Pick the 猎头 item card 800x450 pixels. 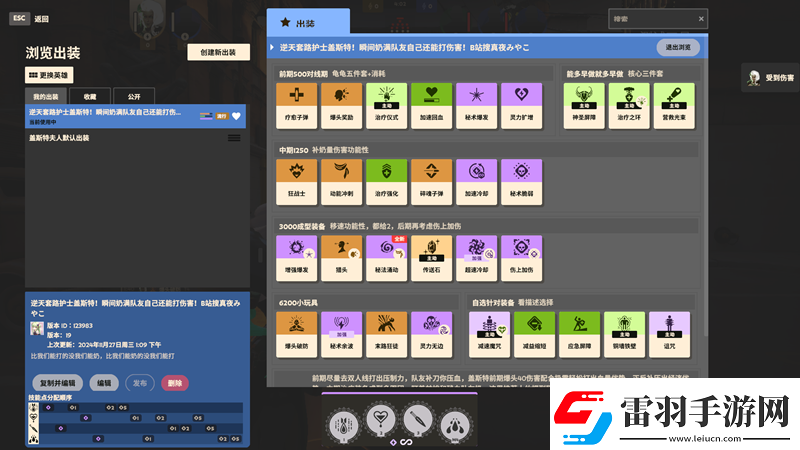click(x=341, y=258)
